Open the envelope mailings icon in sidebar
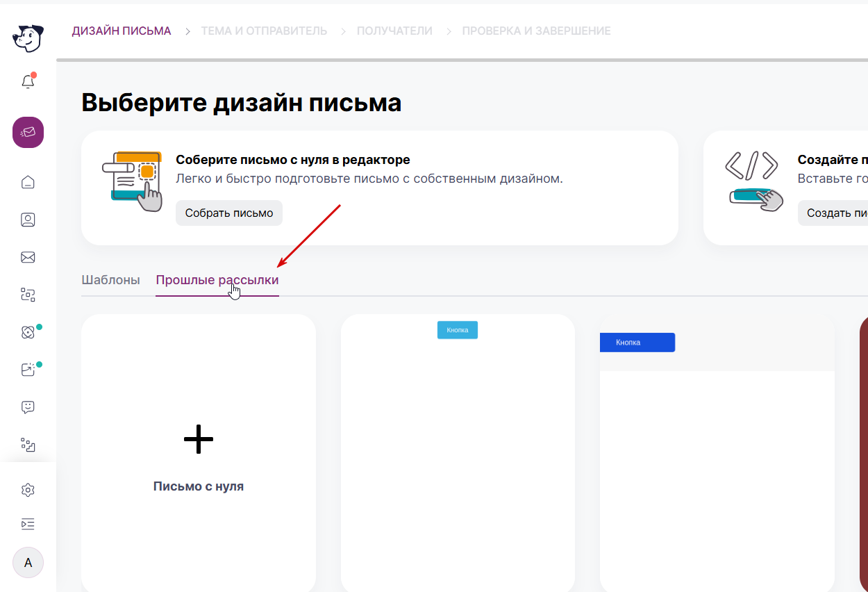Image resolution: width=868 pixels, height=592 pixels. [x=28, y=257]
